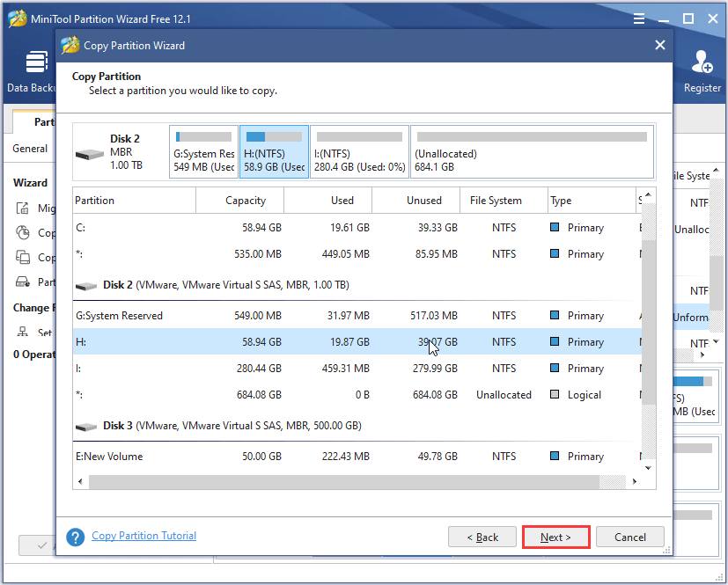Open the main window hamburger menu

pyautogui.click(x=639, y=18)
